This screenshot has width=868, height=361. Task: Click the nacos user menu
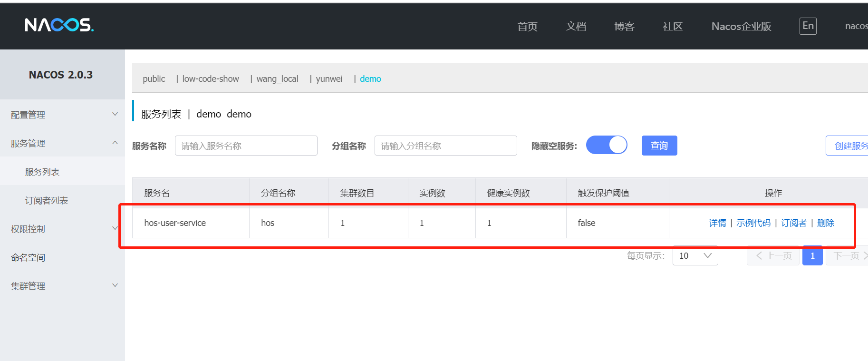click(x=856, y=26)
